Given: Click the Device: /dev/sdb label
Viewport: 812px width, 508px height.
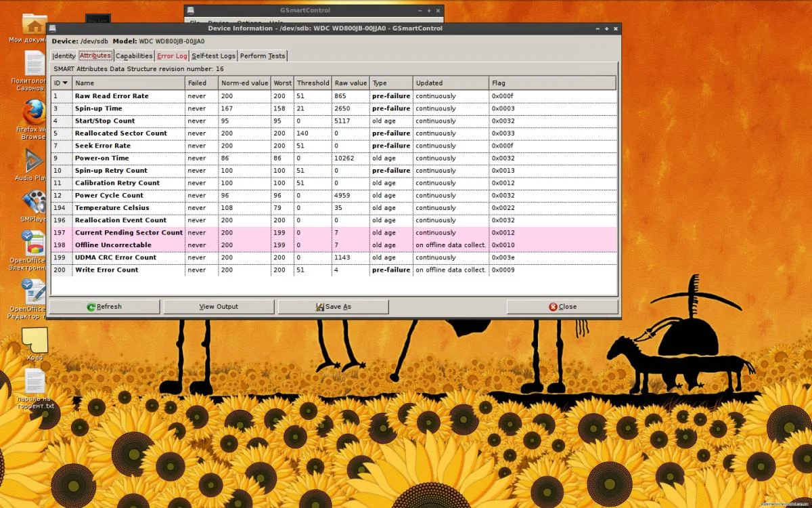Looking at the screenshot, I should coord(81,41).
